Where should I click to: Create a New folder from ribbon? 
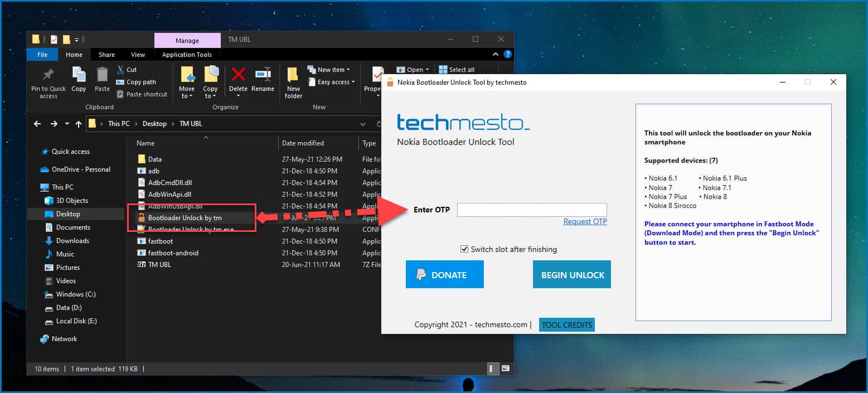click(293, 82)
